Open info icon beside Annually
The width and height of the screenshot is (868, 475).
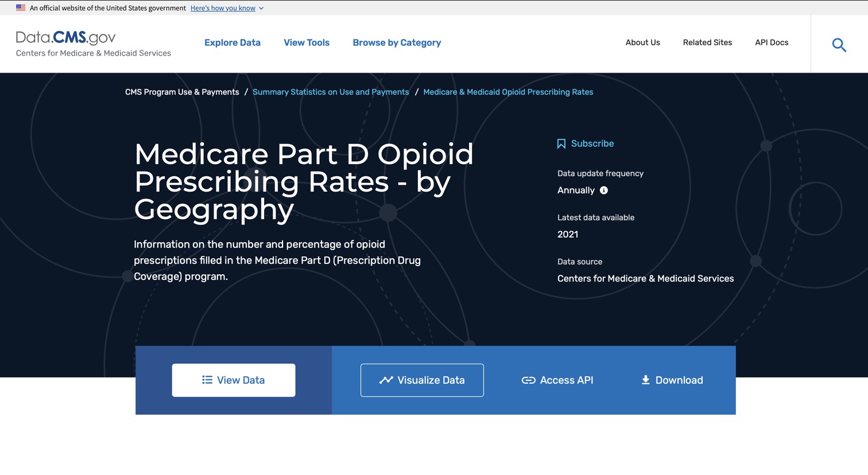pyautogui.click(x=604, y=190)
